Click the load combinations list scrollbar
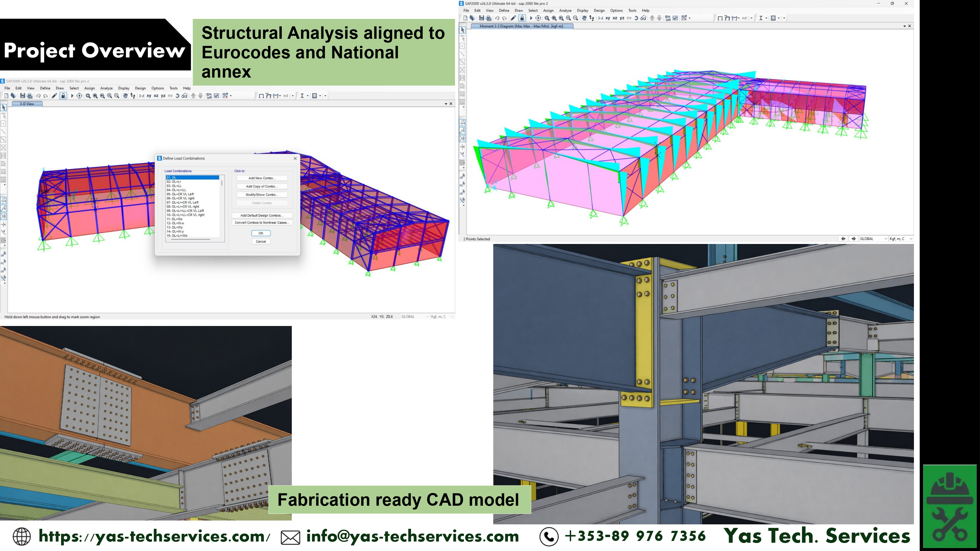Image resolution: width=980 pixels, height=551 pixels. coord(222,183)
